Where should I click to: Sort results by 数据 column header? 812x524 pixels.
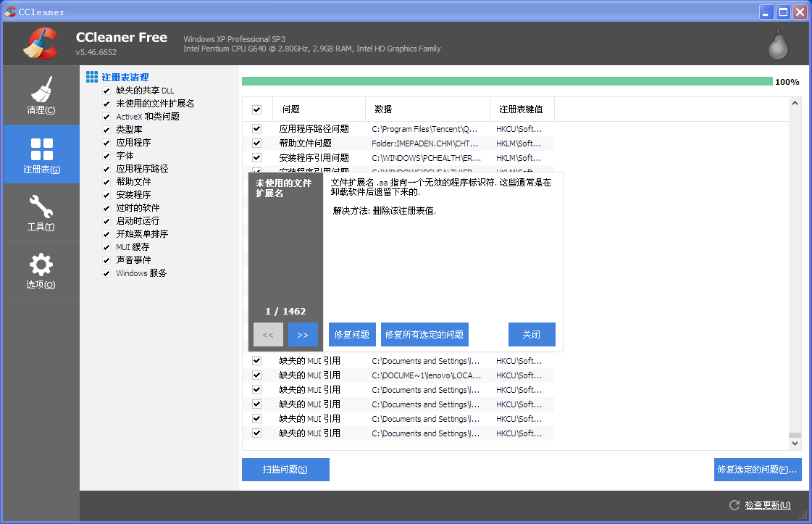pos(428,109)
